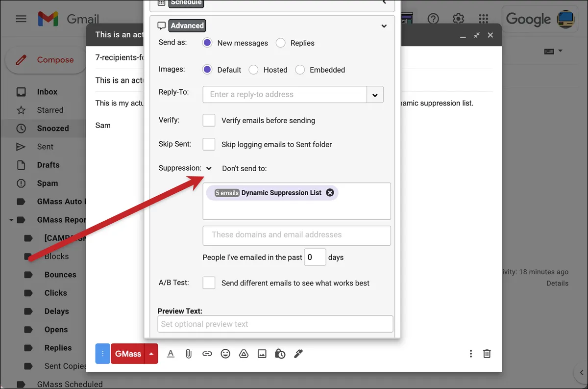Click the attach files paperclip icon
The width and height of the screenshot is (588, 389).
[189, 354]
